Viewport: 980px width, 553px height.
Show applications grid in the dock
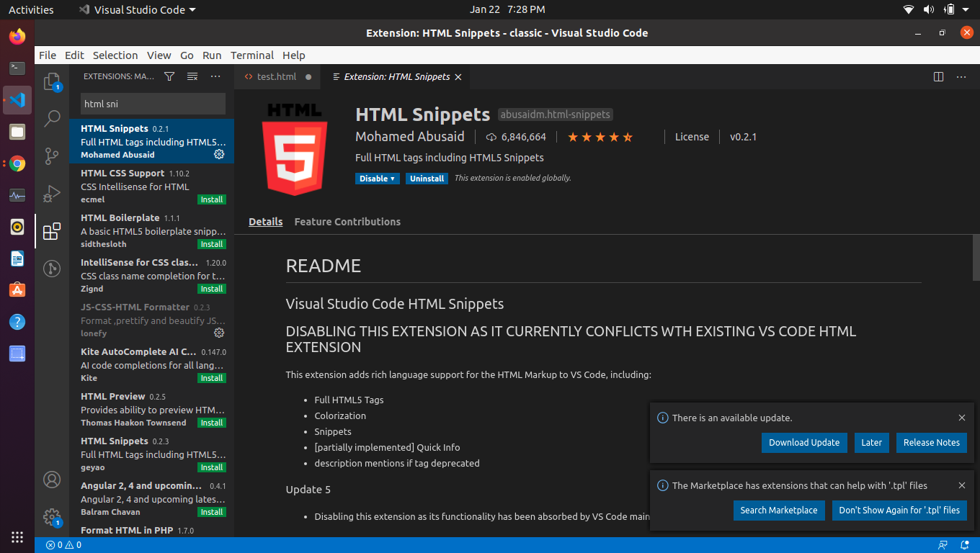click(17, 536)
